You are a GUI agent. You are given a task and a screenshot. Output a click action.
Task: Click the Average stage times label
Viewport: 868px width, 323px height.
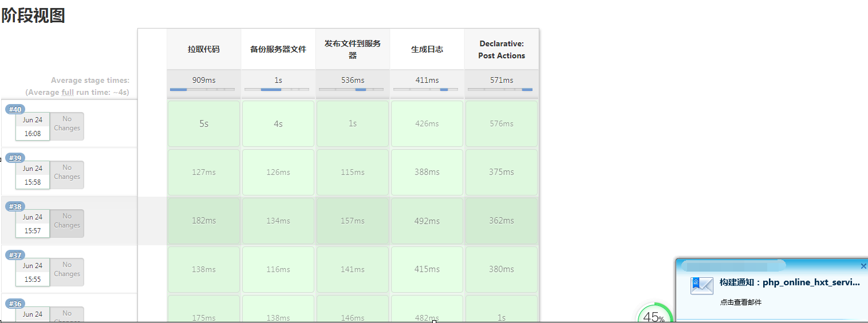90,81
